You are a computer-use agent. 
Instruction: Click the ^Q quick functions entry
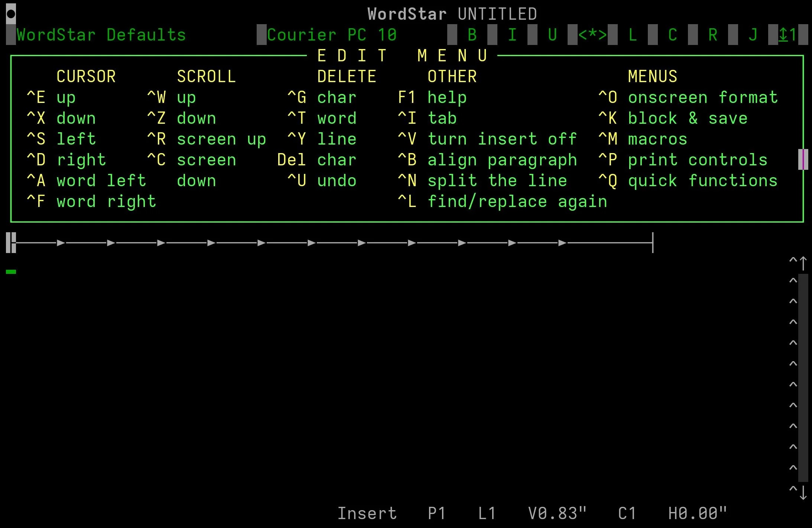point(688,181)
